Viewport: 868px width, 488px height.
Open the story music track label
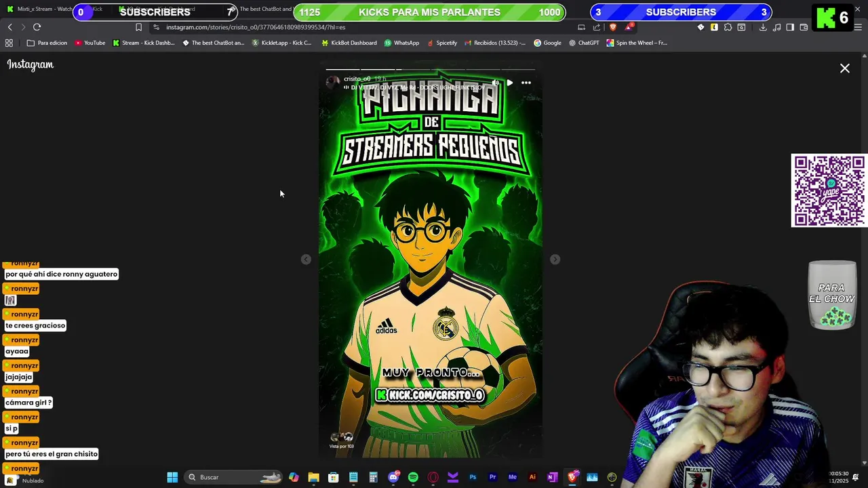point(414,87)
